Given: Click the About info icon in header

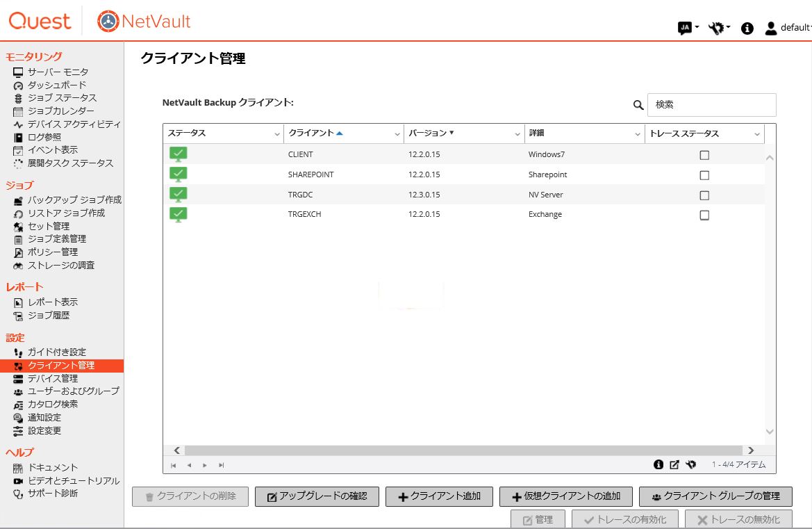Looking at the screenshot, I should [747, 28].
